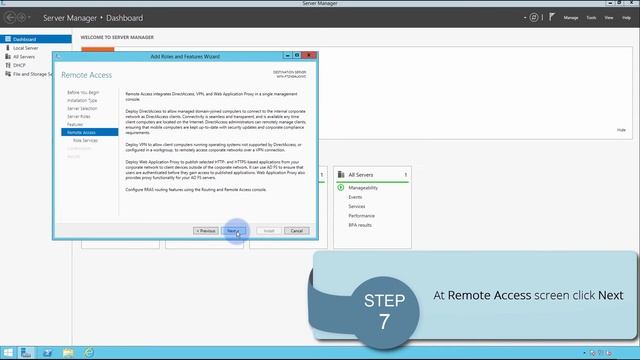Open the Windows Start button
The width and height of the screenshot is (640, 360).
point(8,353)
